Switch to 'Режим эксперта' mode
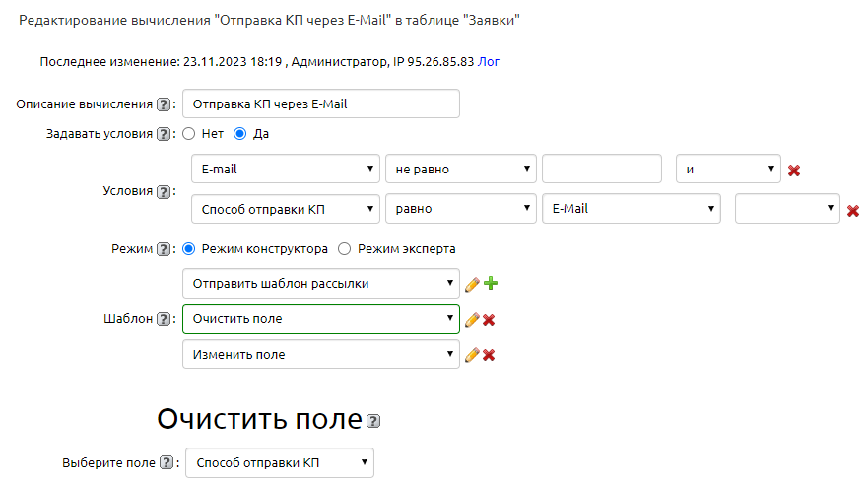Viewport: 868px width, 482px height. (345, 249)
